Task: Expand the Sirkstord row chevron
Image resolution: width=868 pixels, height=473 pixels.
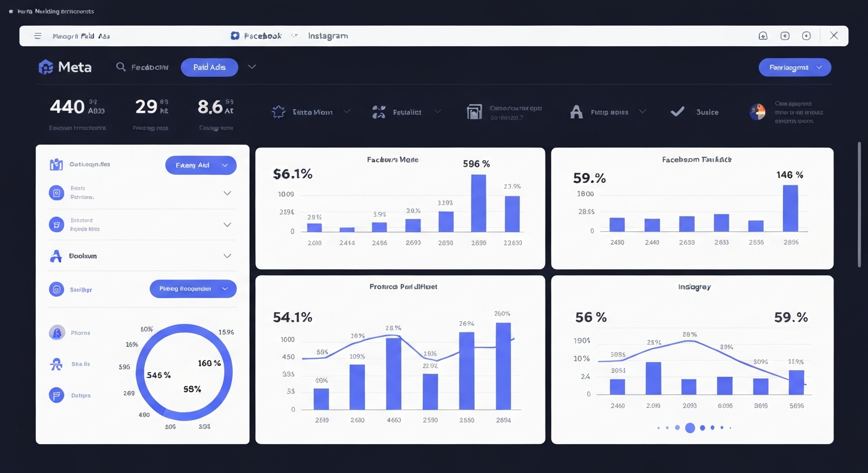Action: [227, 225]
